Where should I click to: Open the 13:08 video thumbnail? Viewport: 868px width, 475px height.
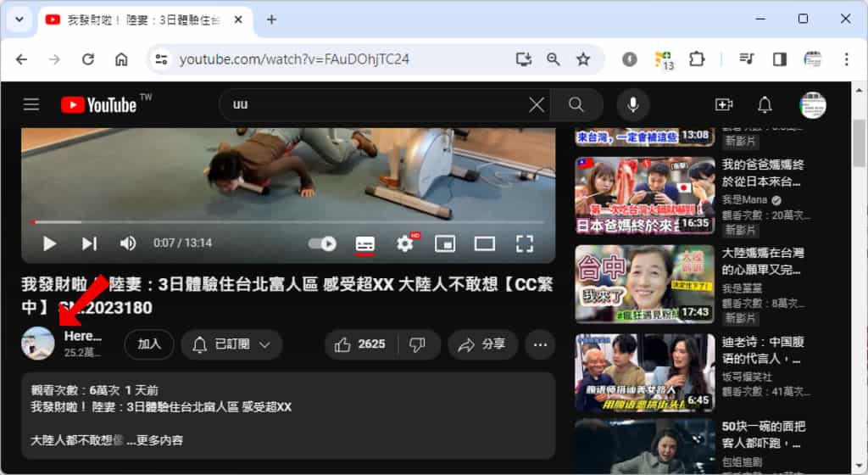click(644, 137)
